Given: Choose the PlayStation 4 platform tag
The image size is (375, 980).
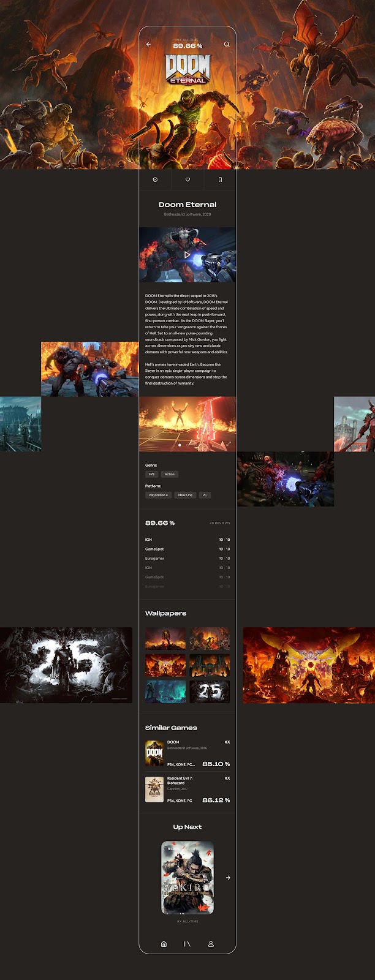Looking at the screenshot, I should pos(158,495).
